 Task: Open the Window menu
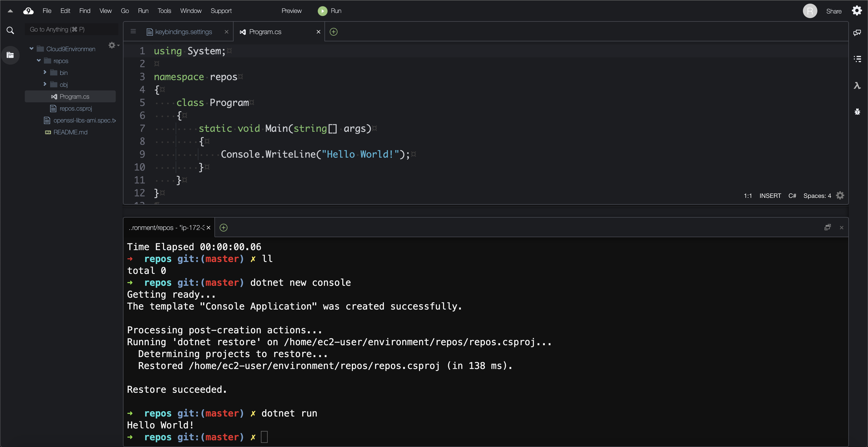point(191,11)
